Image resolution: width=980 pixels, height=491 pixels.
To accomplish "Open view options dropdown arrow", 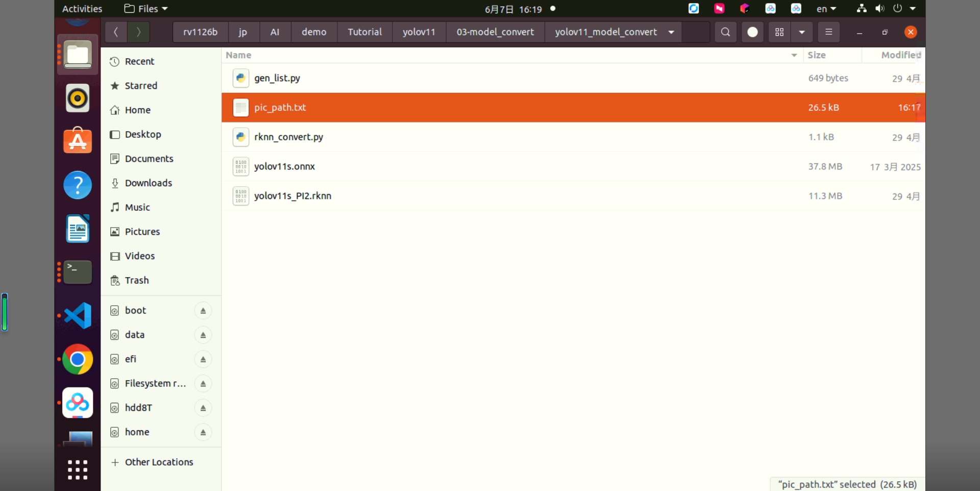I will pos(802,32).
